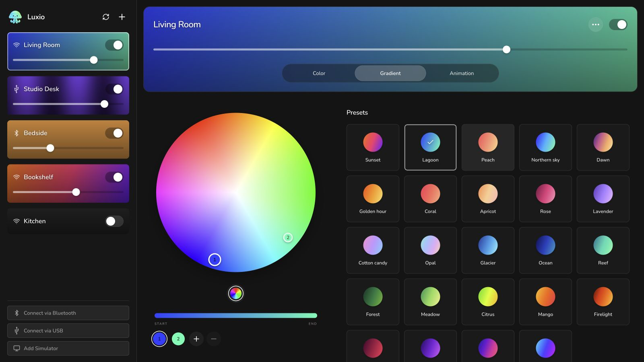
Task: Click the Add Simulator button
Action: coord(68,348)
